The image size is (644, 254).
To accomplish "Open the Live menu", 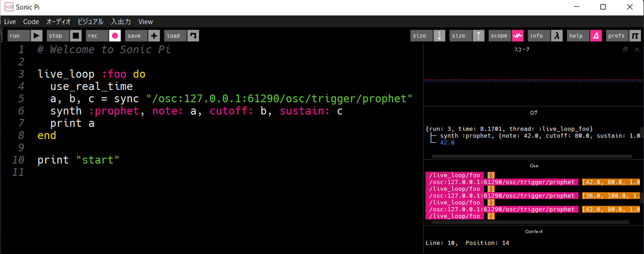I will point(10,21).
